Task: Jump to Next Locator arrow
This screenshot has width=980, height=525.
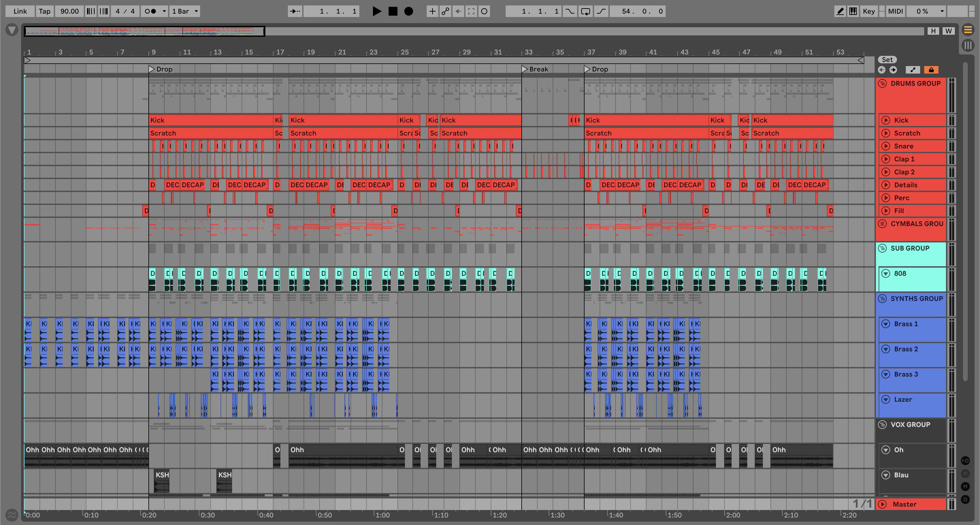Action: click(x=893, y=70)
